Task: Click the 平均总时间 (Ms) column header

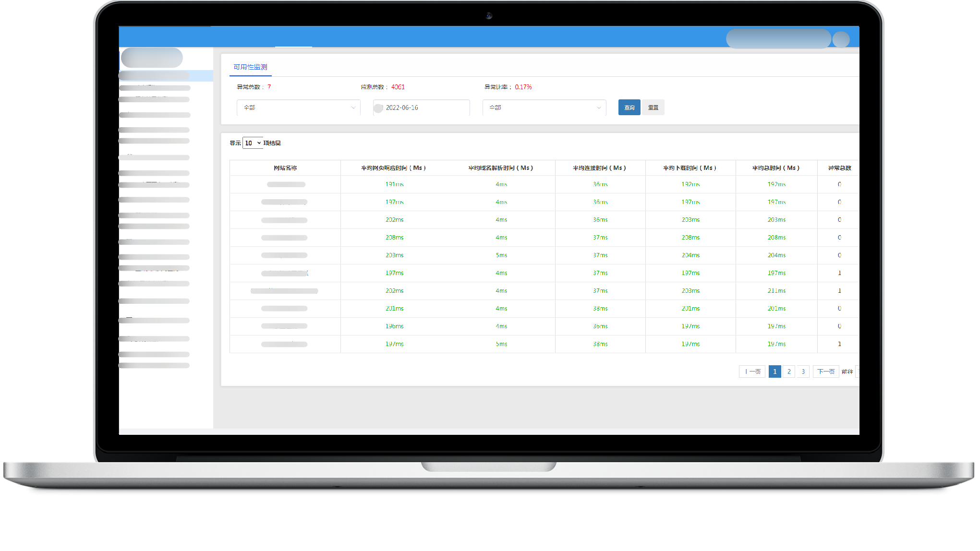Action: (776, 168)
